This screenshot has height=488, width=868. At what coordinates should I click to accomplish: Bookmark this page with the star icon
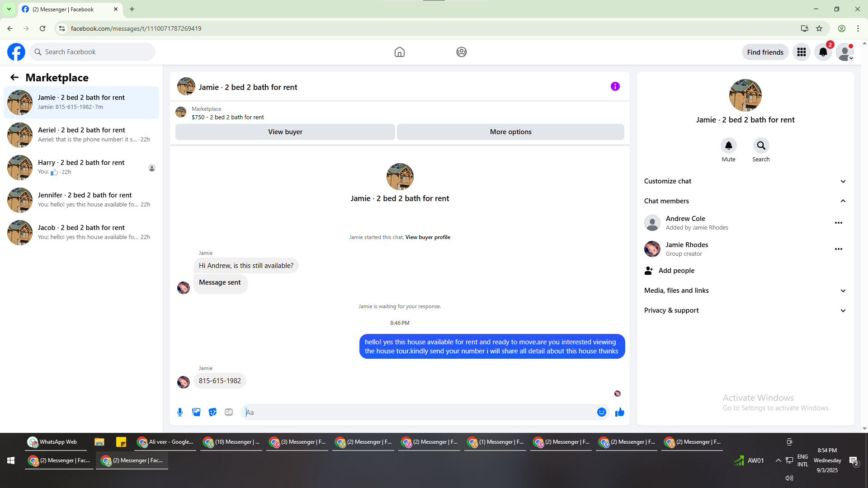819,28
